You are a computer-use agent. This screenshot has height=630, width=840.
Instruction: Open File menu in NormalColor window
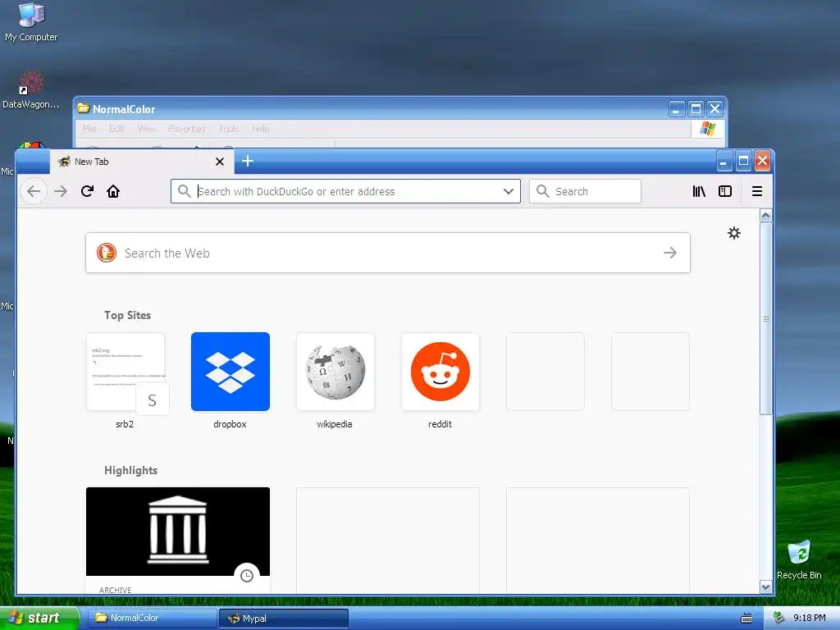[x=89, y=129]
